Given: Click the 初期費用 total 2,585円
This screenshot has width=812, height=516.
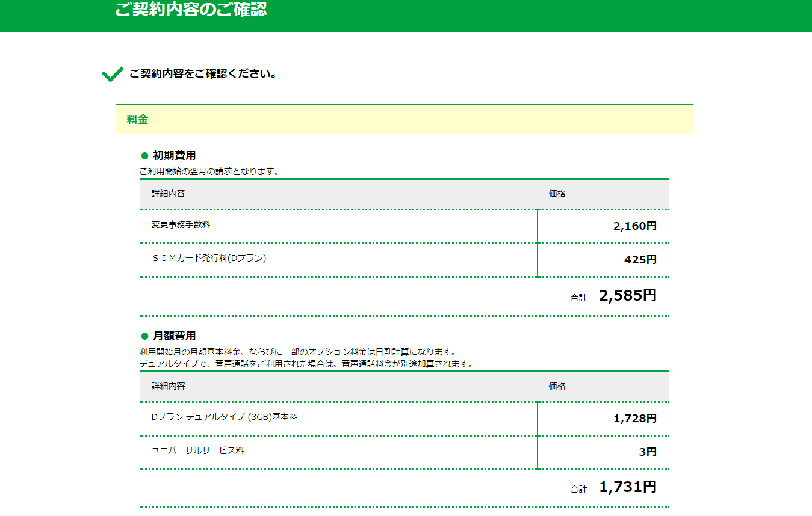Looking at the screenshot, I should click(628, 296).
